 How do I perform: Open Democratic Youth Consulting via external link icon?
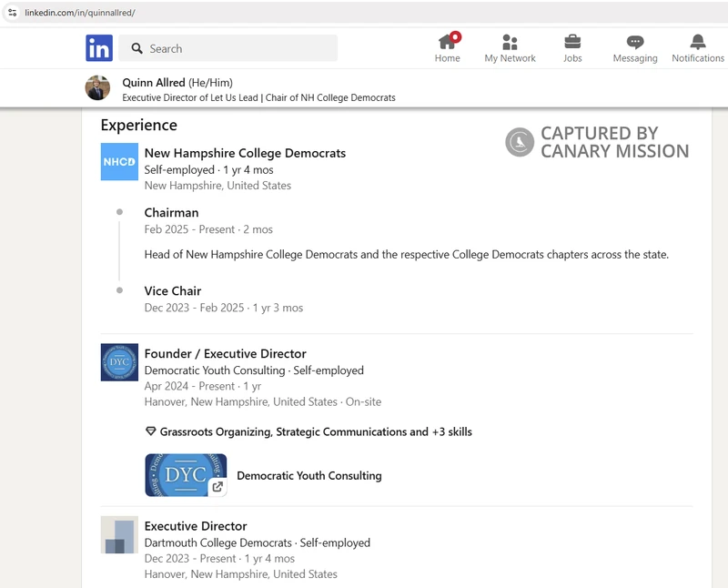pos(215,487)
